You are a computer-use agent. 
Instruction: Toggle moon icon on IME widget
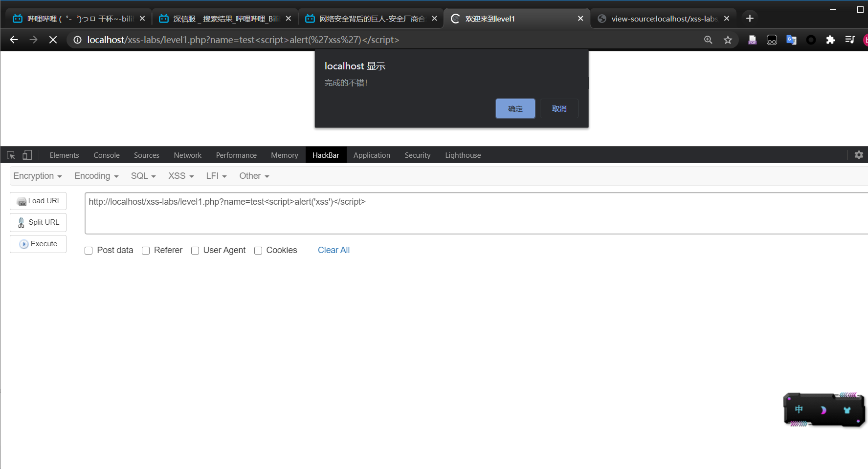[823, 410]
